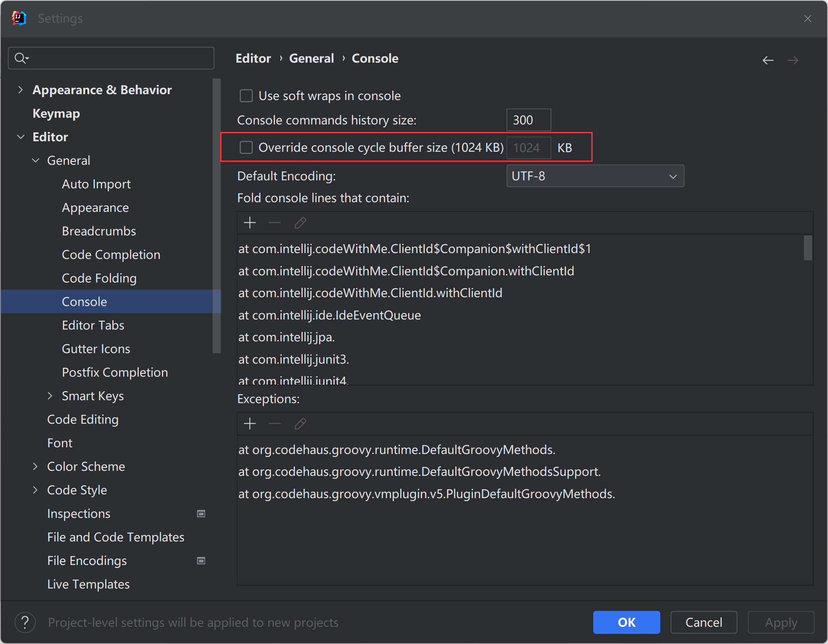
Task: Click the search magnifier icon
Action: (21, 58)
